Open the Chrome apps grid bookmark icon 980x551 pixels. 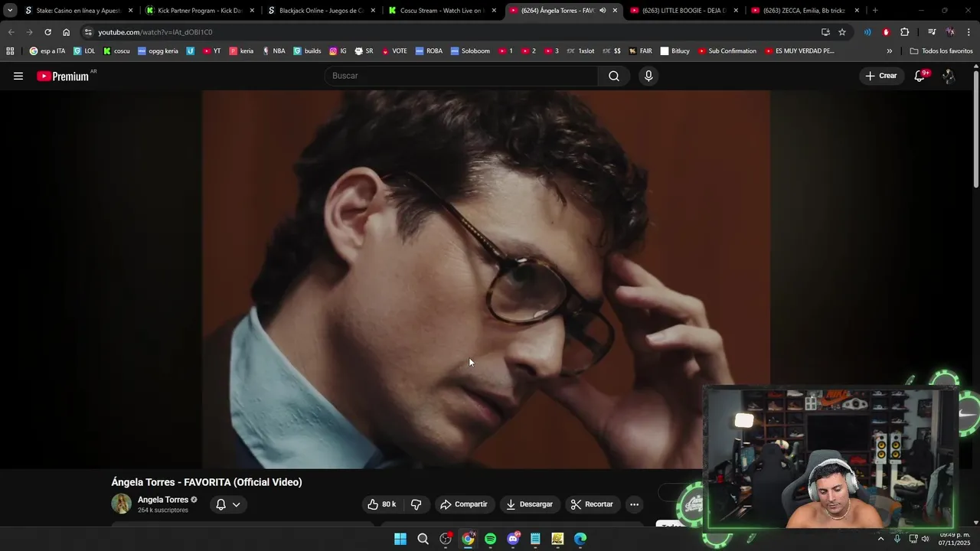pyautogui.click(x=10, y=51)
